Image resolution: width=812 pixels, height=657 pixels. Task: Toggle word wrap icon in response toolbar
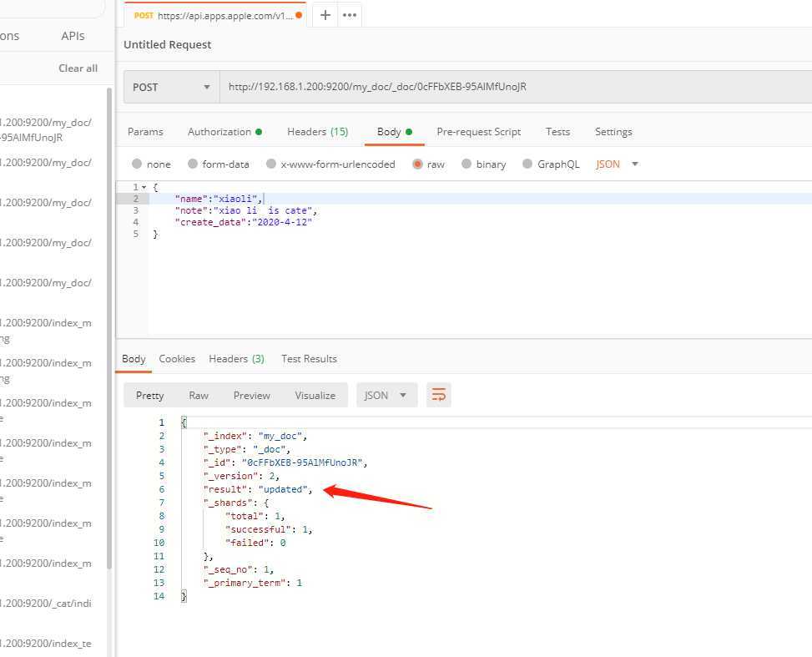(439, 396)
